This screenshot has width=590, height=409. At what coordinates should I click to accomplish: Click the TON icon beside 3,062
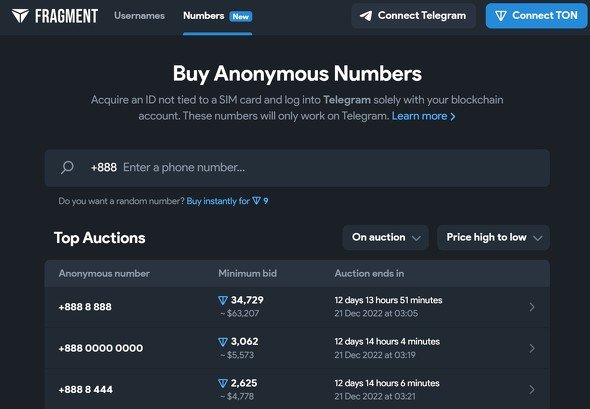(x=223, y=342)
